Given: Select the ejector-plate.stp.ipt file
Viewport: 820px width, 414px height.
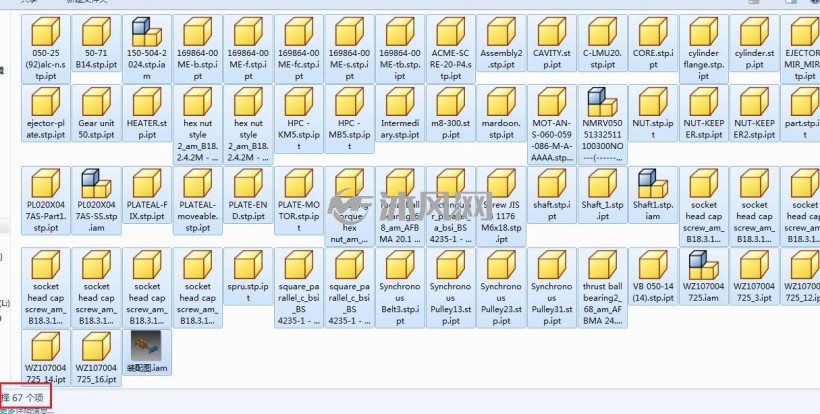Looking at the screenshot, I should 45,113.
